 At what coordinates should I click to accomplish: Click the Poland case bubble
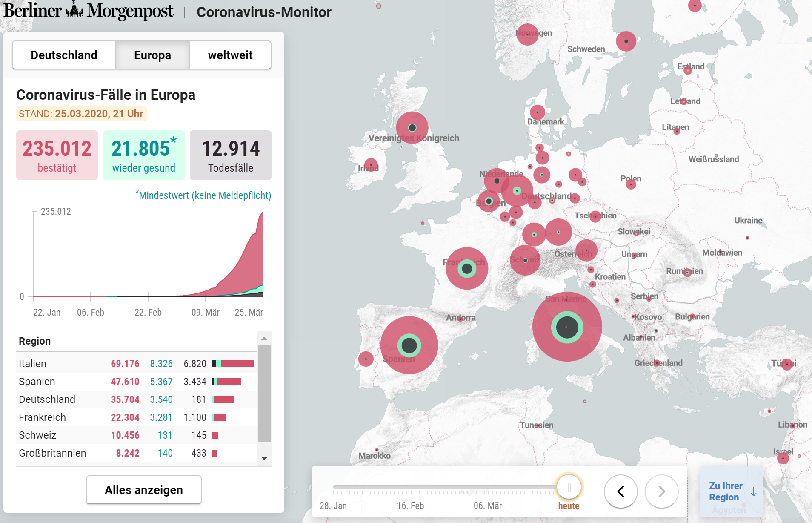631,184
